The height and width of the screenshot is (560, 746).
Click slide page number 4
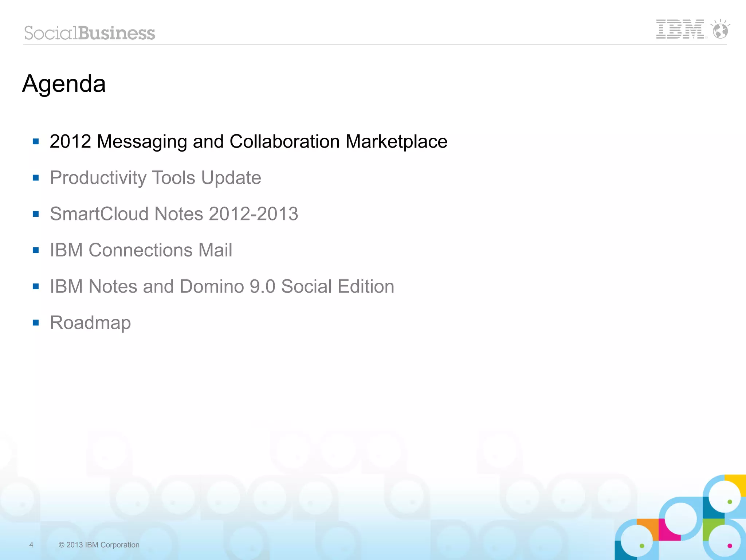tap(31, 545)
